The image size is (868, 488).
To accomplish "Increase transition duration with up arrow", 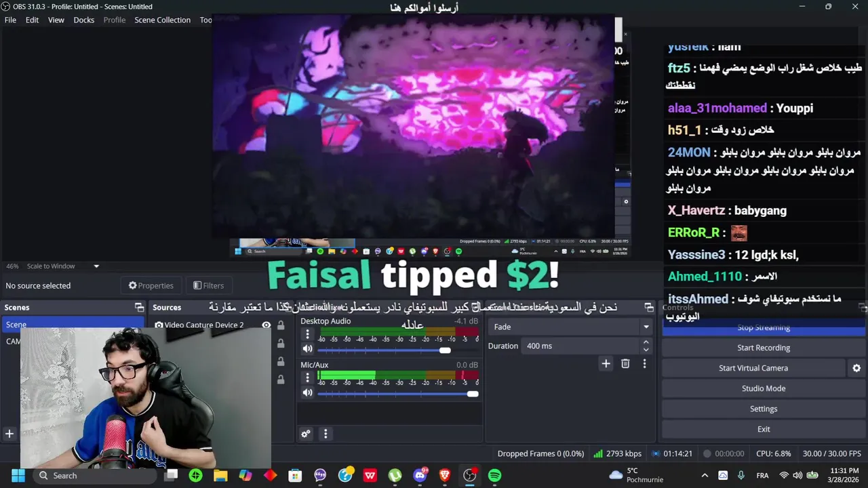I will [x=646, y=342].
